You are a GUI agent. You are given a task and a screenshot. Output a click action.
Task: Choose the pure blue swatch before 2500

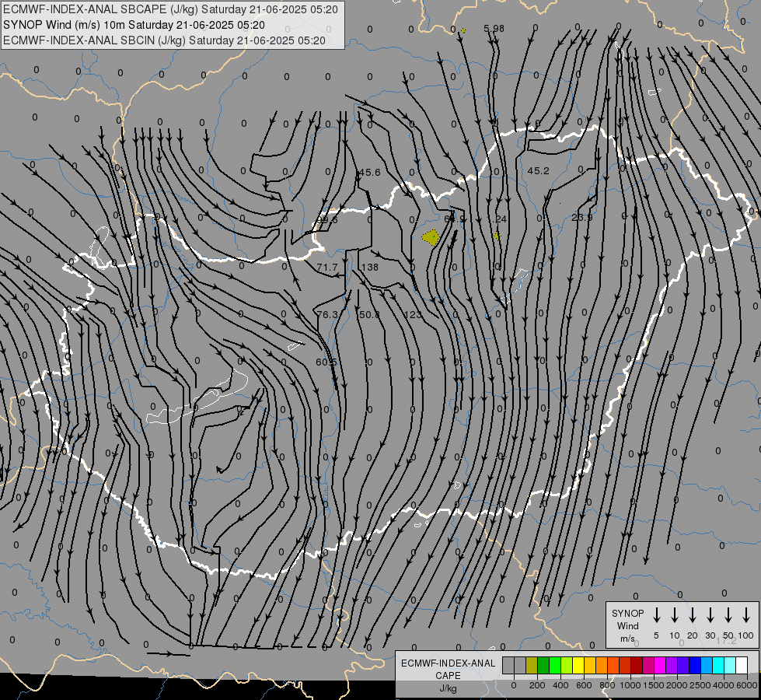click(694, 666)
